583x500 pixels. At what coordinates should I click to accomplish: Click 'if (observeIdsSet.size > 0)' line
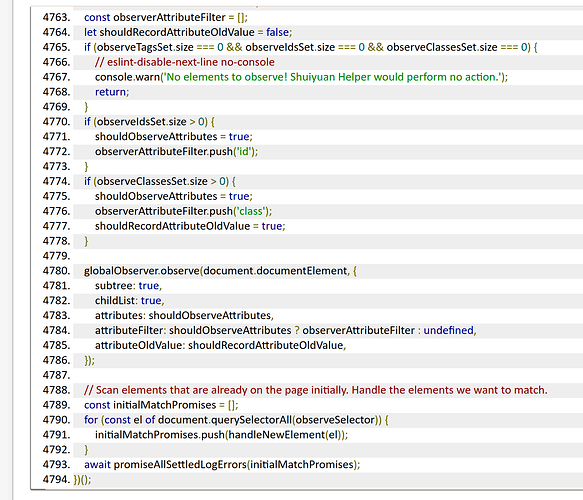(x=149, y=122)
